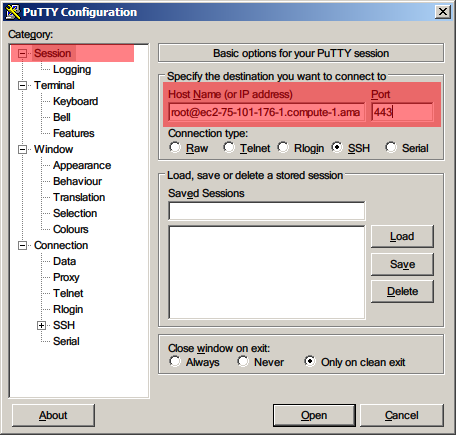Expand the SSH tree node
Viewport: 456px width, 435px height.
[41, 326]
